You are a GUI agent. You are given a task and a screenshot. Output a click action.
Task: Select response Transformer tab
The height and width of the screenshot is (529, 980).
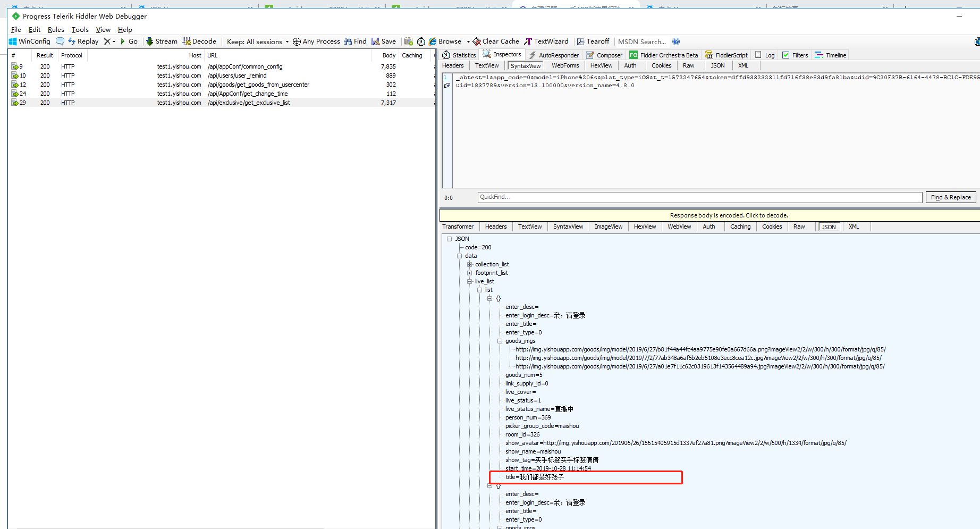pyautogui.click(x=458, y=227)
